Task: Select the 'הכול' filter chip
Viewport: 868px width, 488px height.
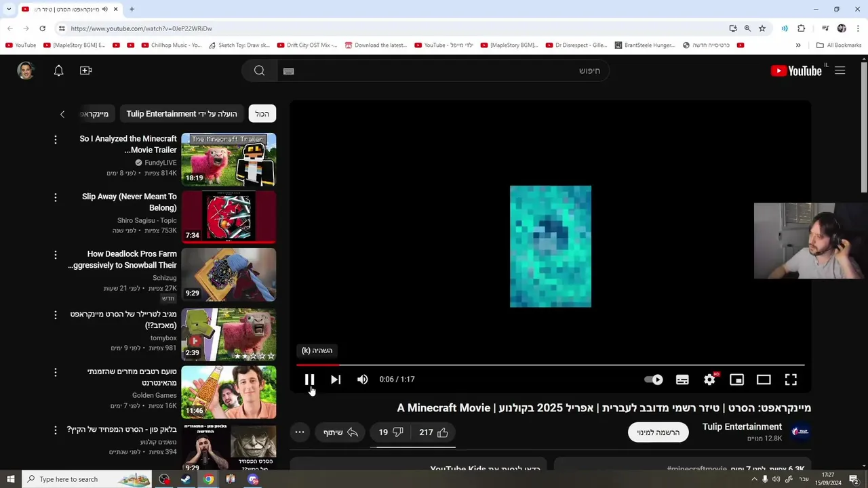Action: pos(262,114)
